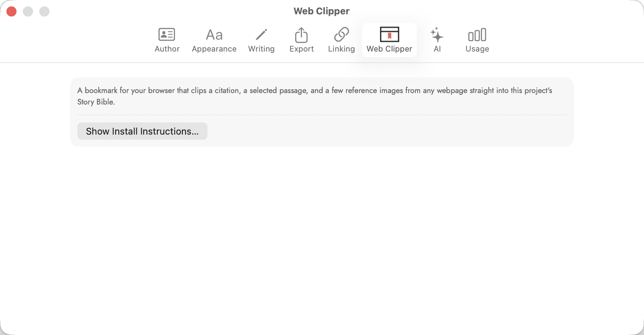The height and width of the screenshot is (335, 644).
Task: Select the Web Clipper tab
Action: coord(389,40)
